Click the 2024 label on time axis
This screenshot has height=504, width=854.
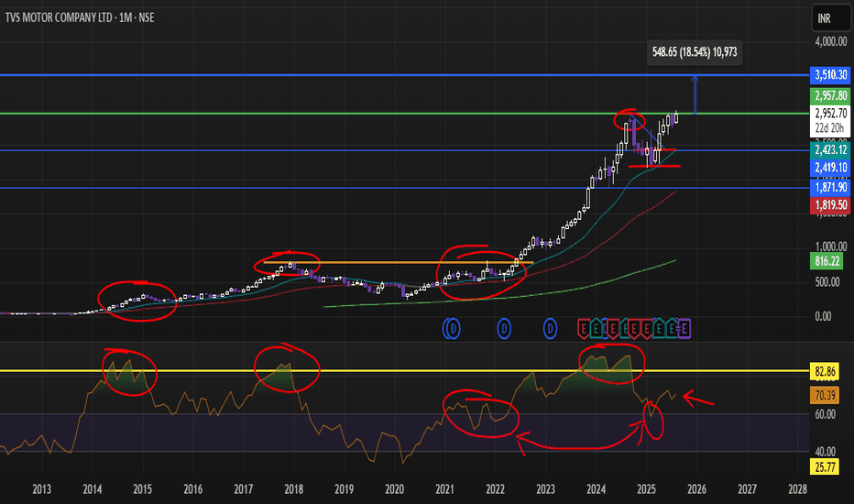point(596,489)
